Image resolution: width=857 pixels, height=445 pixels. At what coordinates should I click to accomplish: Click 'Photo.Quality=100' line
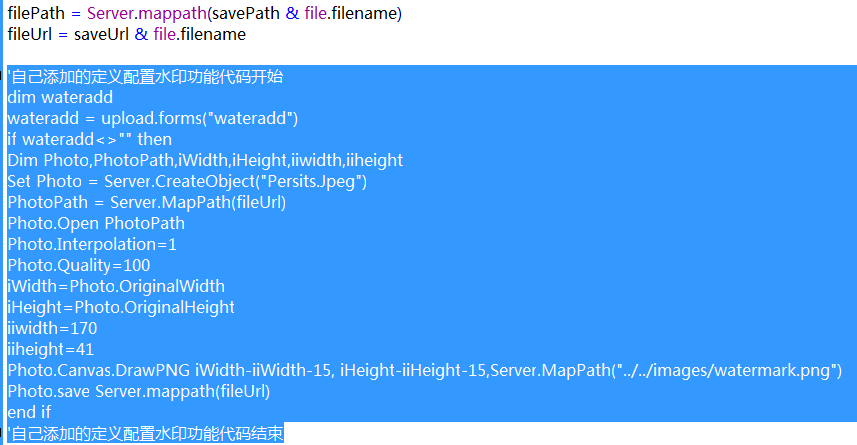pyautogui.click(x=79, y=265)
